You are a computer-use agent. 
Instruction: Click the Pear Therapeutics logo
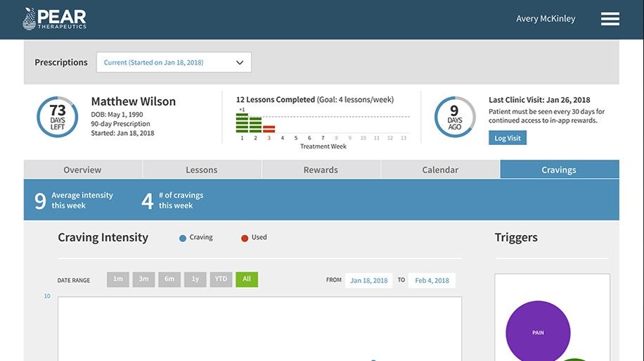pos(54,19)
